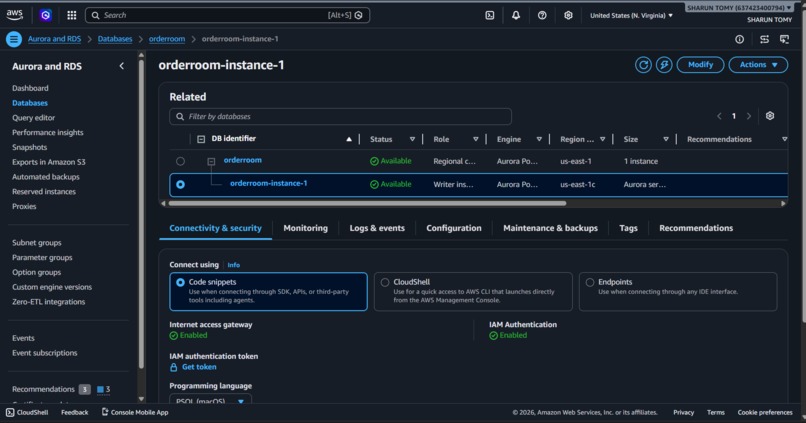Go to previous page of Related table
This screenshot has height=423, width=806.
719,116
